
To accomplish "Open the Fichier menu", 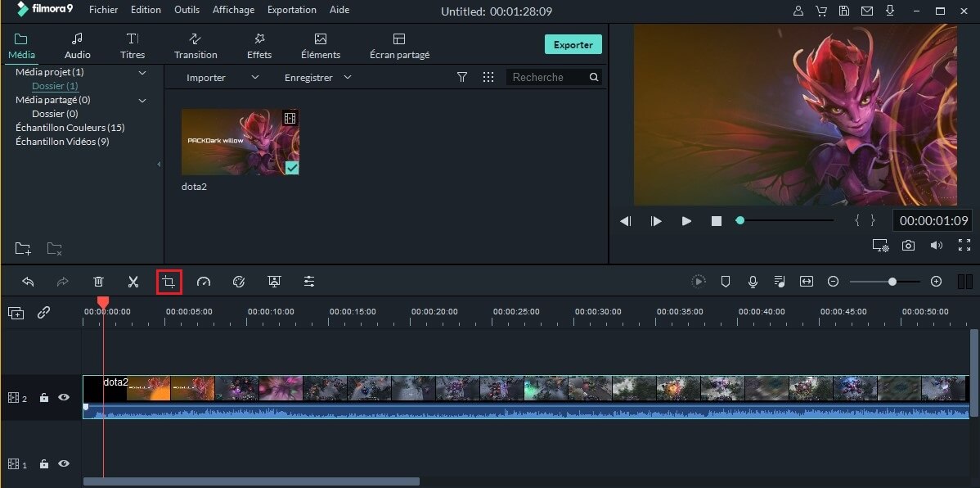I will pyautogui.click(x=104, y=10).
